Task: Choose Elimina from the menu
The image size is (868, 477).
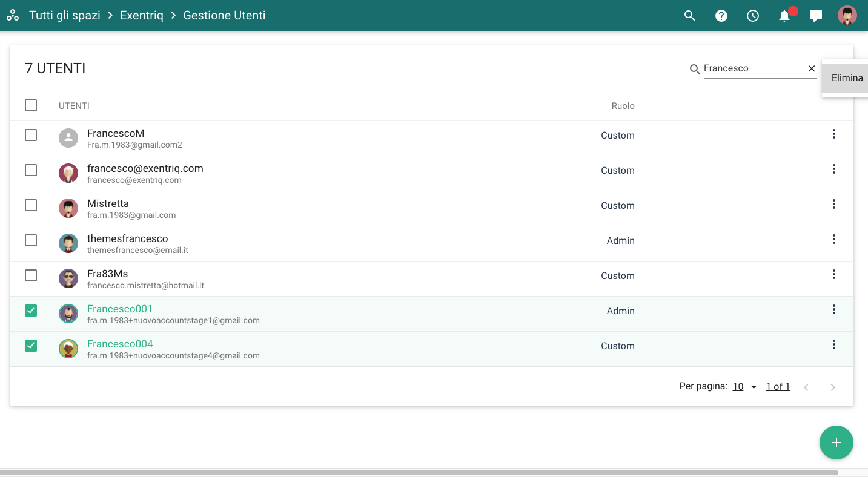Action: click(847, 77)
